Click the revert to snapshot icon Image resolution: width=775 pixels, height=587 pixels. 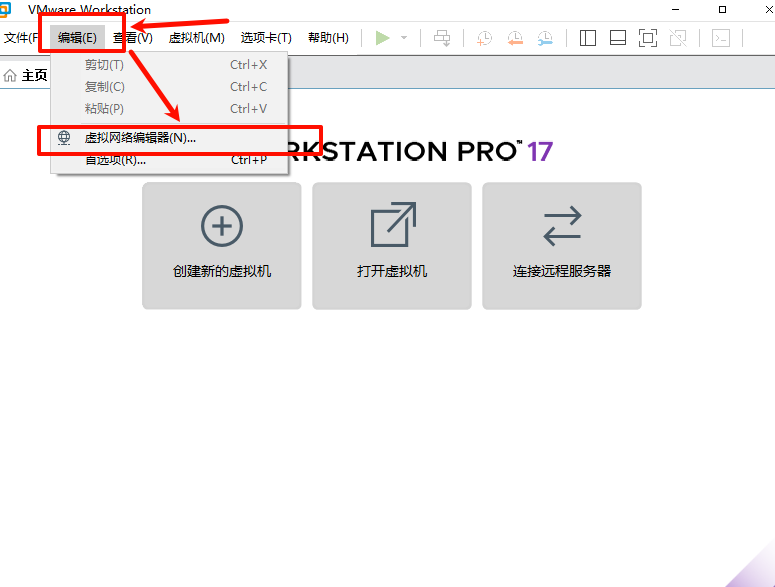click(x=515, y=38)
